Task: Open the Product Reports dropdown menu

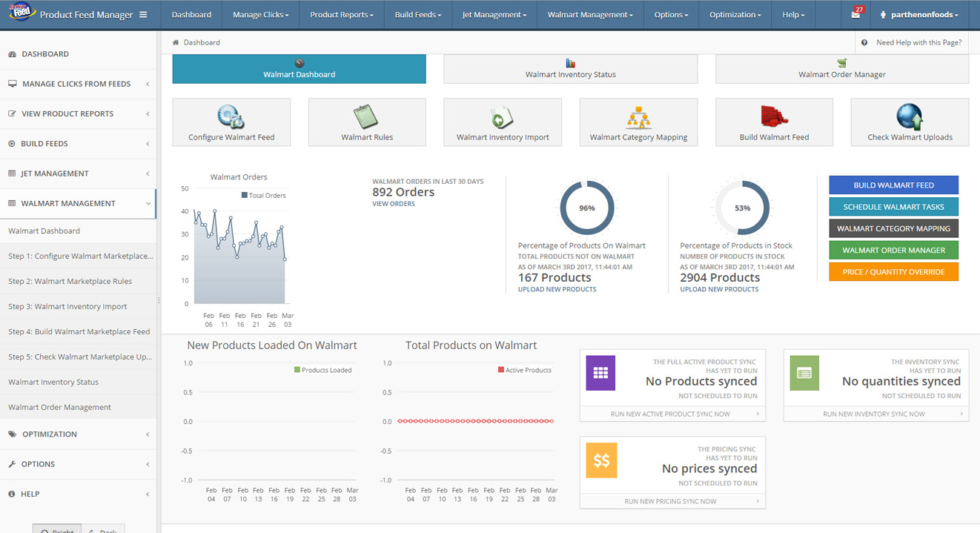Action: point(342,15)
